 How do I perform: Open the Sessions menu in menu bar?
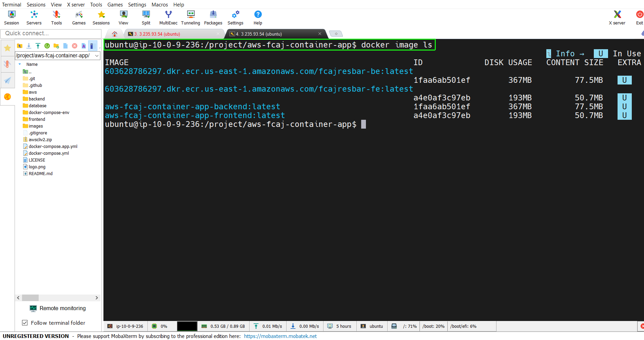pos(36,4)
